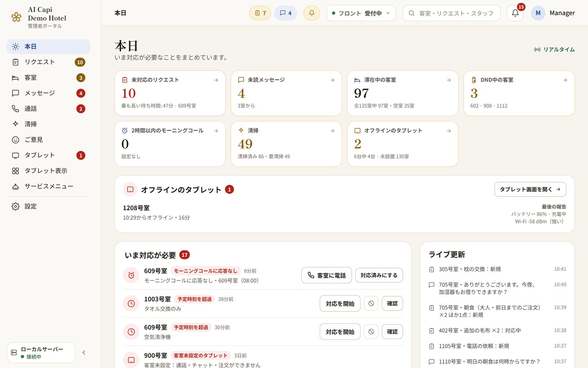
Task: Click the tablet icon beside the オフラインのタブレット heading
Action: tap(130, 190)
